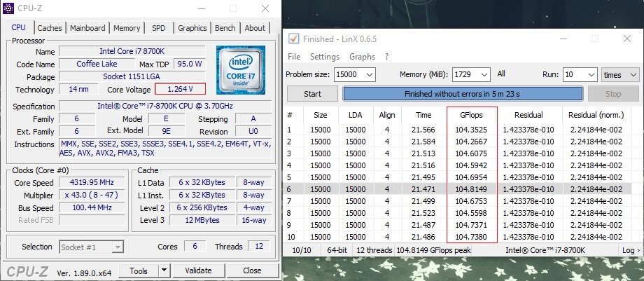The image size is (644, 281).
Task: Switch to the Graphics tab
Action: click(192, 28)
